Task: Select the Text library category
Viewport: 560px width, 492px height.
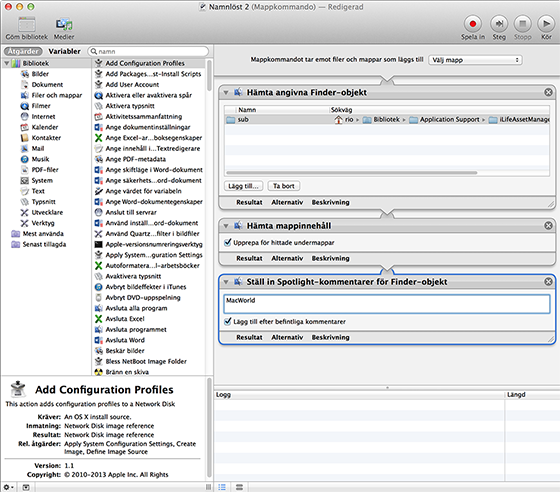Action: [38, 191]
